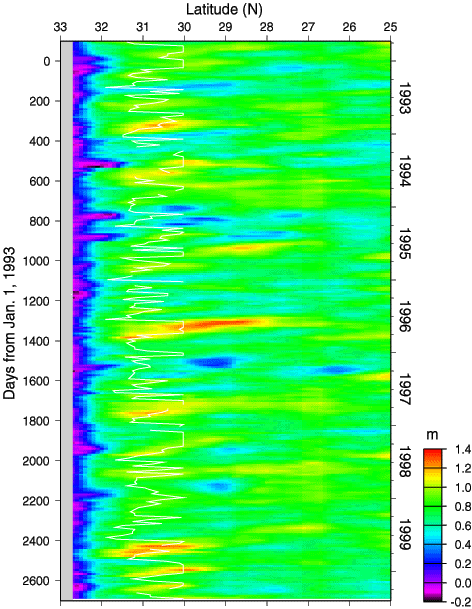Click the orange hotspot near day 2420

click(161, 547)
